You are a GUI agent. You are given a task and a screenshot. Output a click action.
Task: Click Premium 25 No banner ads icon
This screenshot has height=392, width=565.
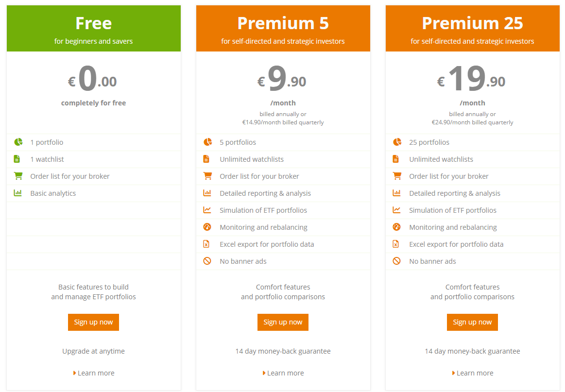pos(396,261)
